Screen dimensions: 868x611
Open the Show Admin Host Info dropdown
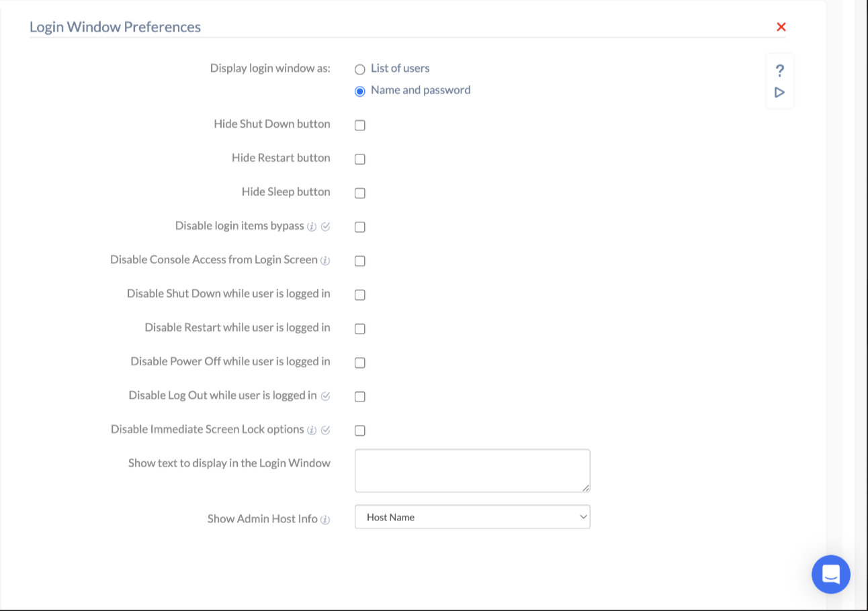coord(472,516)
